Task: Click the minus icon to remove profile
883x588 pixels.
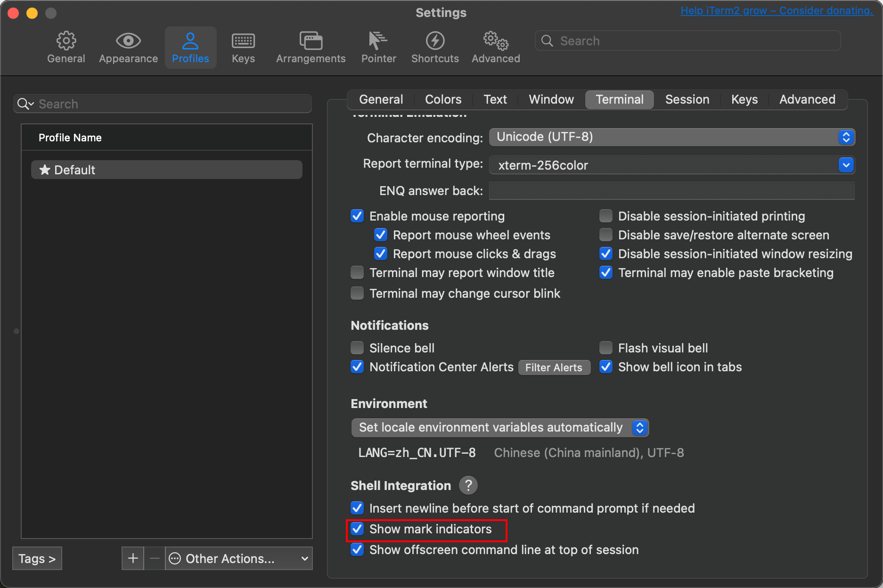Action: pos(155,558)
